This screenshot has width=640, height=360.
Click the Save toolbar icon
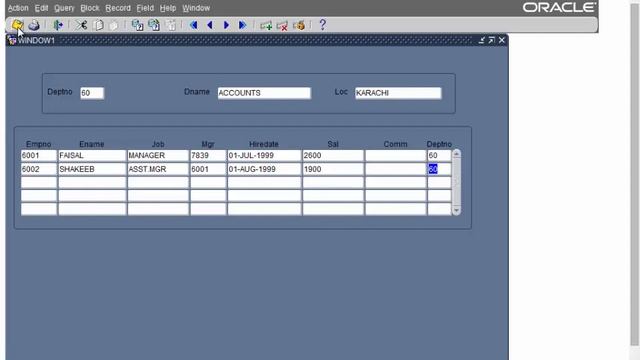17,25
